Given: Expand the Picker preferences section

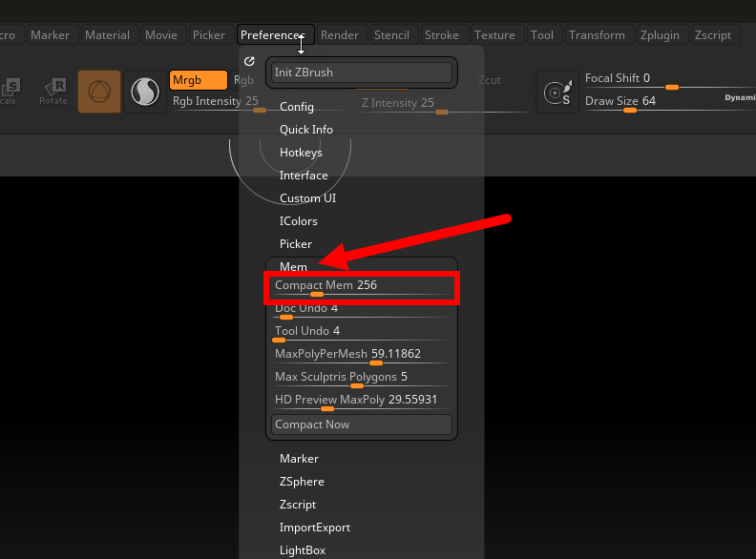Looking at the screenshot, I should (x=296, y=244).
